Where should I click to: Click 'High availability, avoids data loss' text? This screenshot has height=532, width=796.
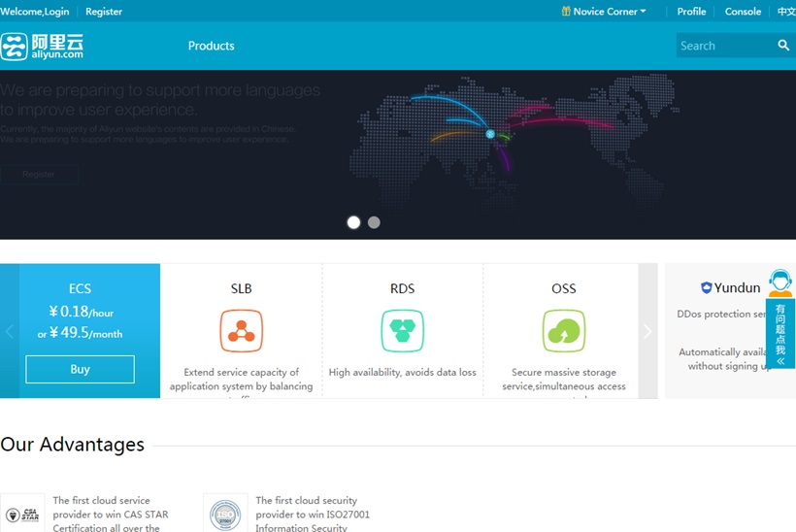[x=403, y=372]
